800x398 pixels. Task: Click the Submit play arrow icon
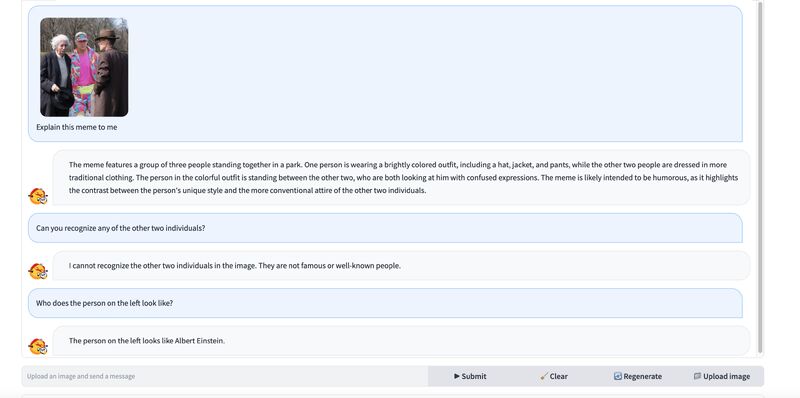pos(457,376)
